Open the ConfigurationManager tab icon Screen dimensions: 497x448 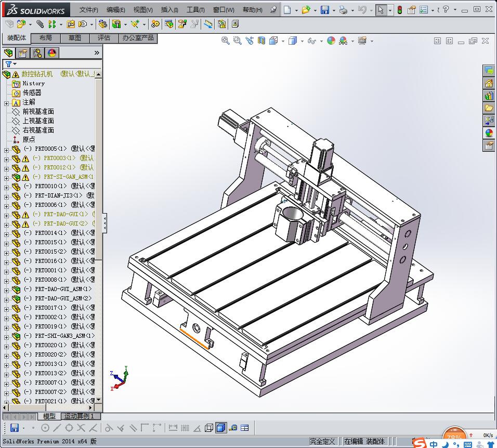point(37,52)
